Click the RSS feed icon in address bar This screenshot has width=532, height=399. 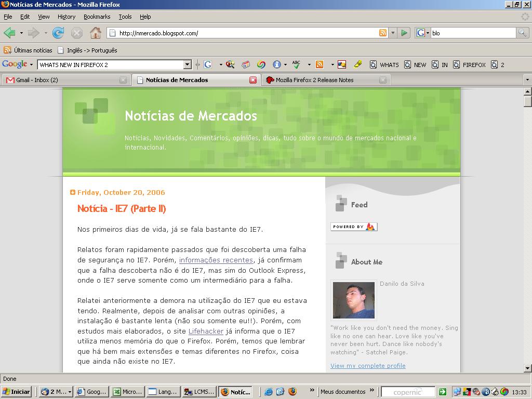point(383,33)
